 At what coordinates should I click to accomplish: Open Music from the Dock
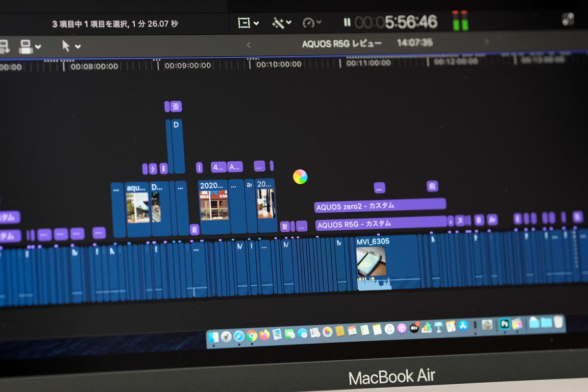pos(390,328)
